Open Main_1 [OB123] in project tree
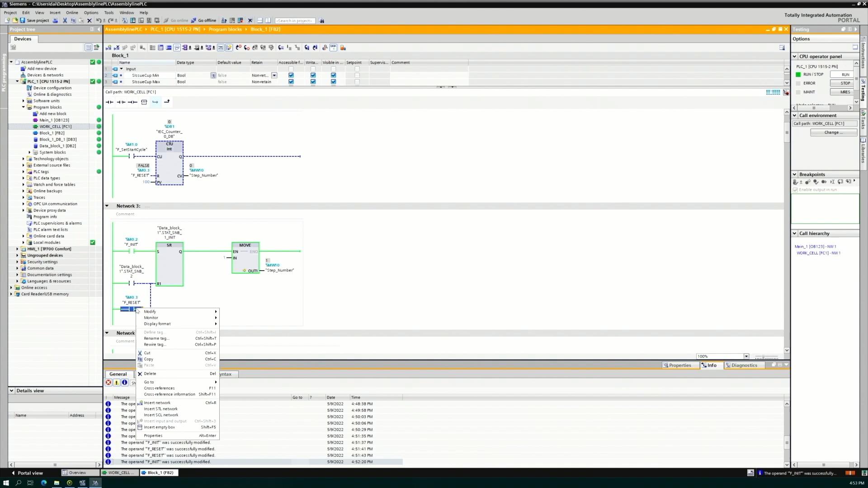The height and width of the screenshot is (488, 868). [x=54, y=120]
